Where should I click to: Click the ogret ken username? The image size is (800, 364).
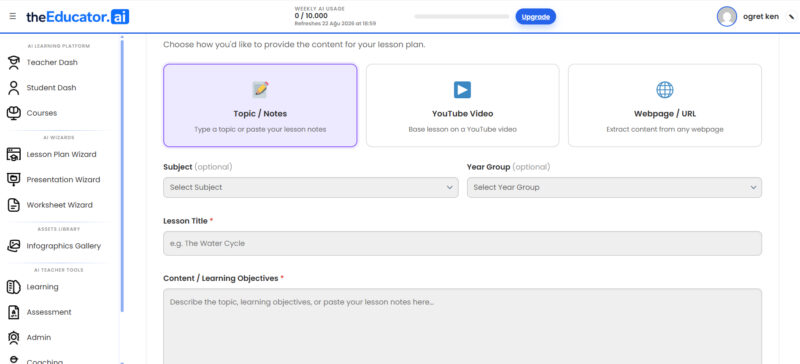761,17
